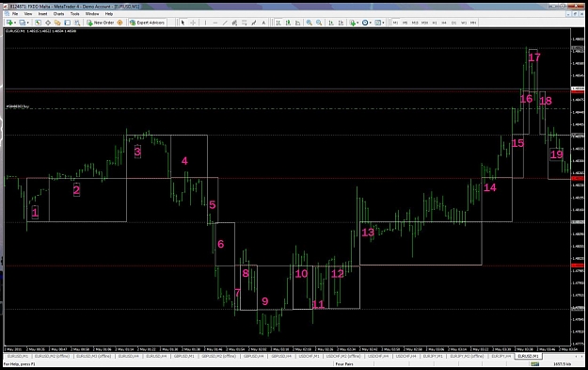Toggle Chart Shift from right border
588x370 pixels.
point(341,23)
